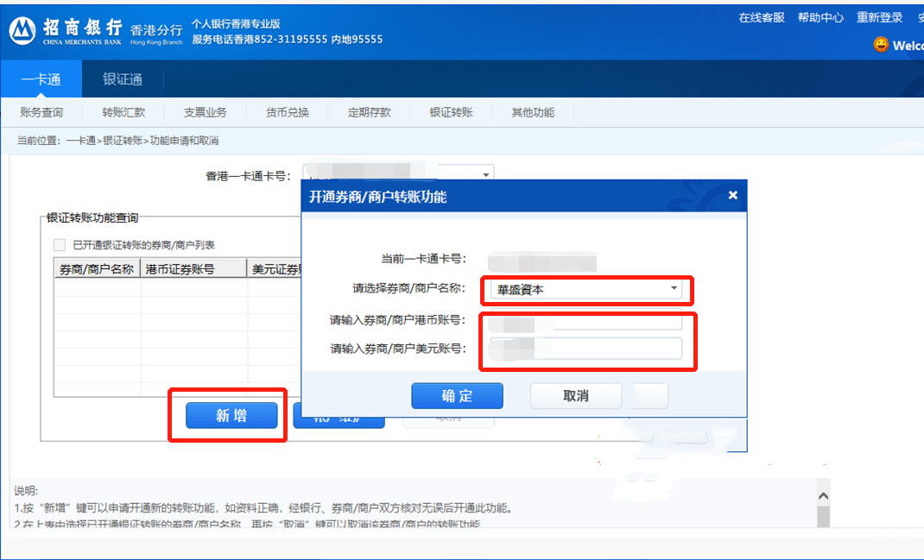Click the breadcrumb text 当前位置: 一卡通>银证转账>功能申请和取消
This screenshot has width=924, height=560.
click(117, 141)
